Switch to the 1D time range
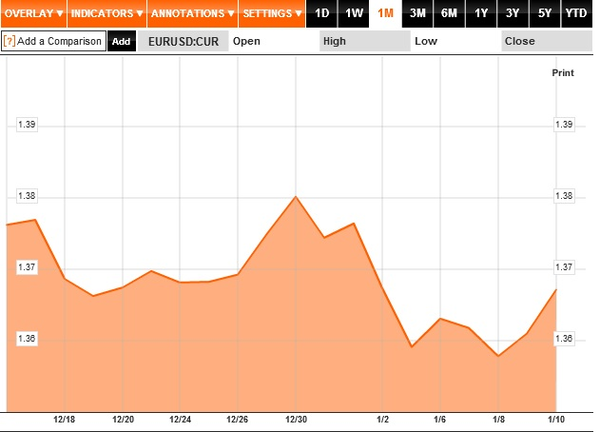The width and height of the screenshot is (600, 432). point(322,13)
